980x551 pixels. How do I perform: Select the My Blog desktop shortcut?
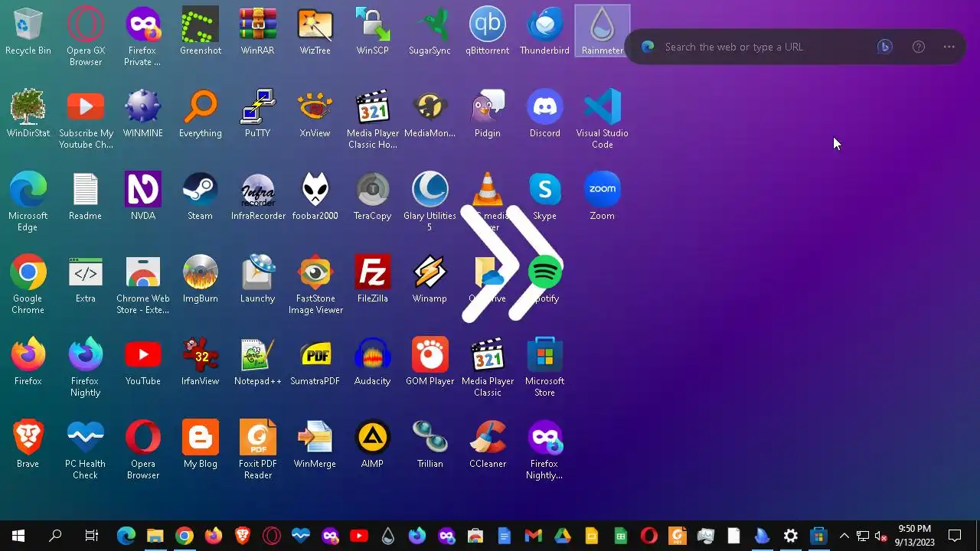[200, 445]
